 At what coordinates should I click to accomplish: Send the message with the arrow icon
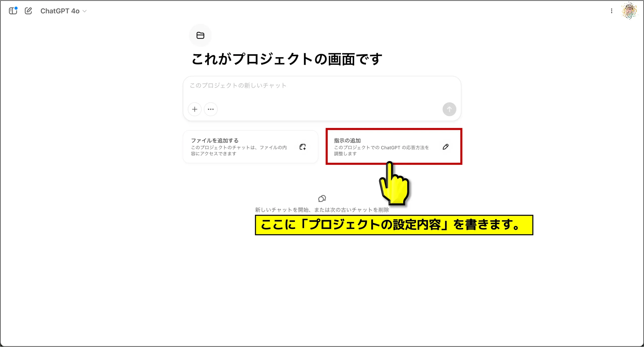click(x=449, y=109)
